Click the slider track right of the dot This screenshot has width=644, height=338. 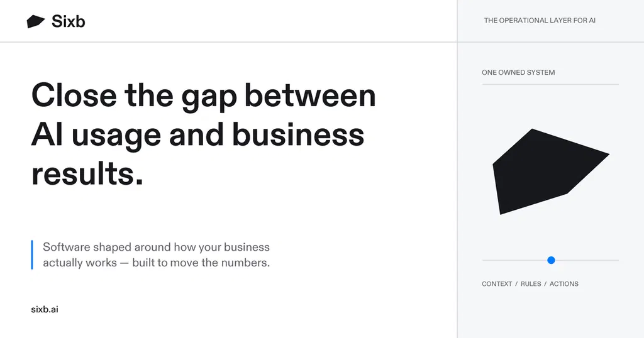pos(587,260)
